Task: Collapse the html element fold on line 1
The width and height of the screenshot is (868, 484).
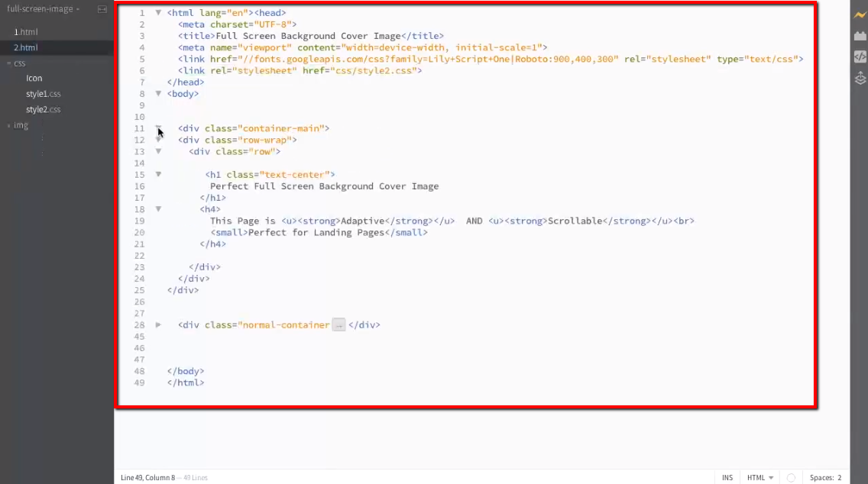Action: point(158,12)
